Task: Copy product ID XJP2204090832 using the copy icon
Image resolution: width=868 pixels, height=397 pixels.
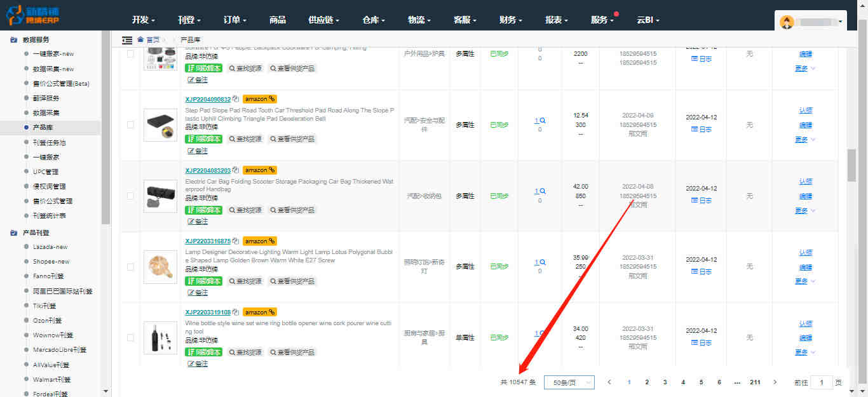Action: [236, 99]
